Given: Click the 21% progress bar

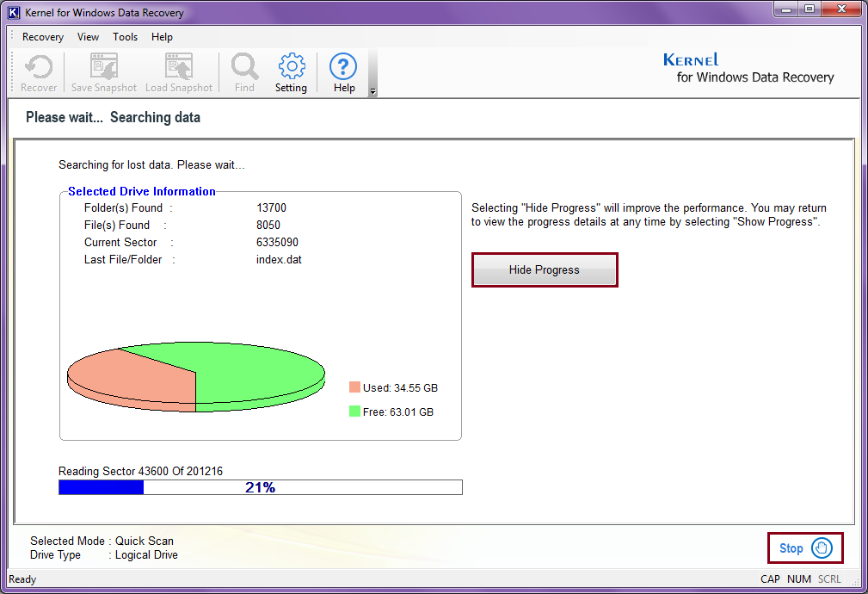Looking at the screenshot, I should [x=260, y=487].
